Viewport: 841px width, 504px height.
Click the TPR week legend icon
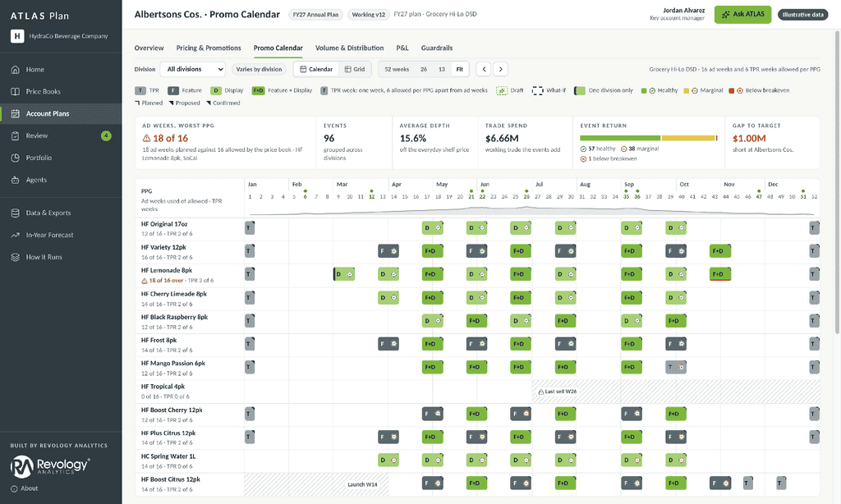coord(324,90)
